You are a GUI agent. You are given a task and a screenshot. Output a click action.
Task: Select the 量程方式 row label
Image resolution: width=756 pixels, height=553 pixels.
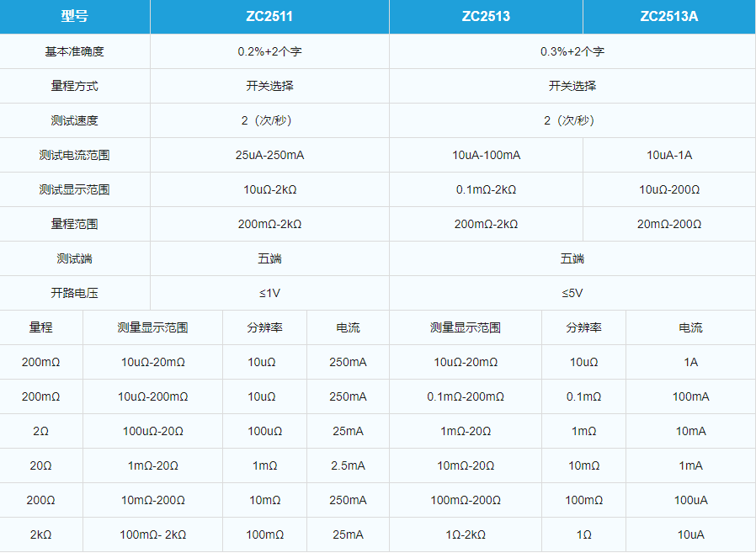click(x=75, y=86)
